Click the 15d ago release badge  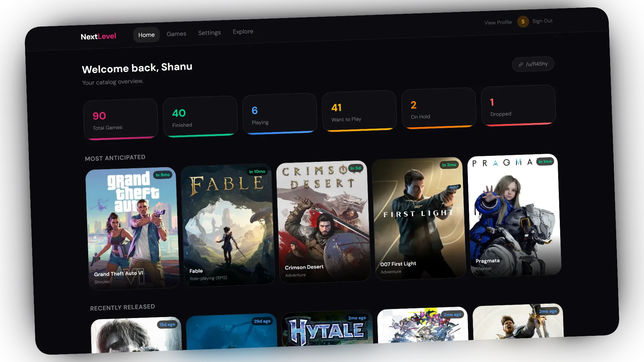pyautogui.click(x=167, y=324)
